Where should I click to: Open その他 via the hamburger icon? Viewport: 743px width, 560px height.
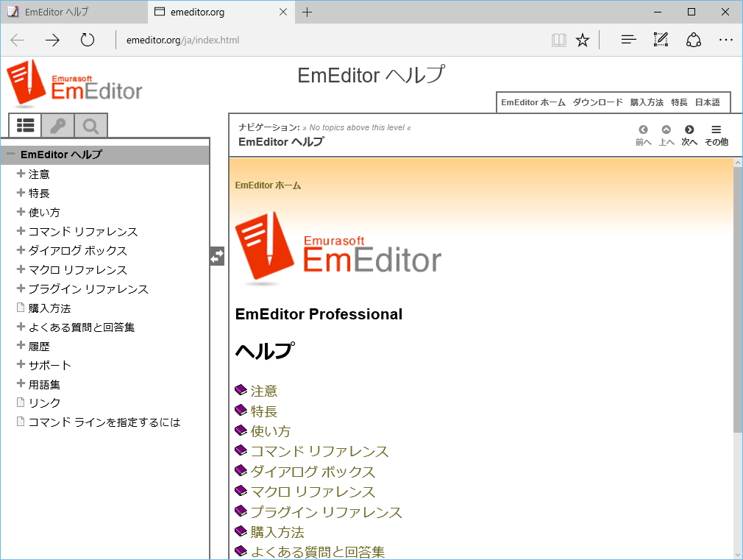coord(717,130)
